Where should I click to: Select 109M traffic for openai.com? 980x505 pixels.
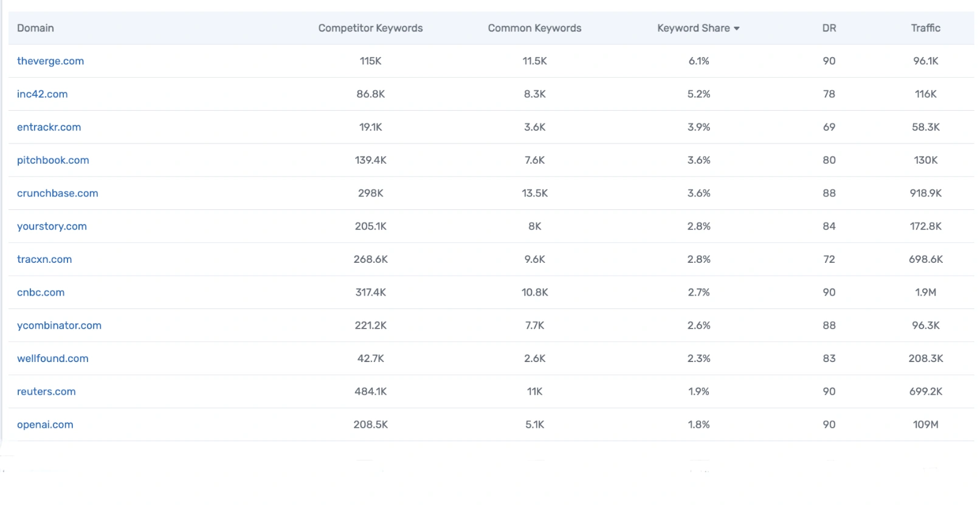pos(925,425)
